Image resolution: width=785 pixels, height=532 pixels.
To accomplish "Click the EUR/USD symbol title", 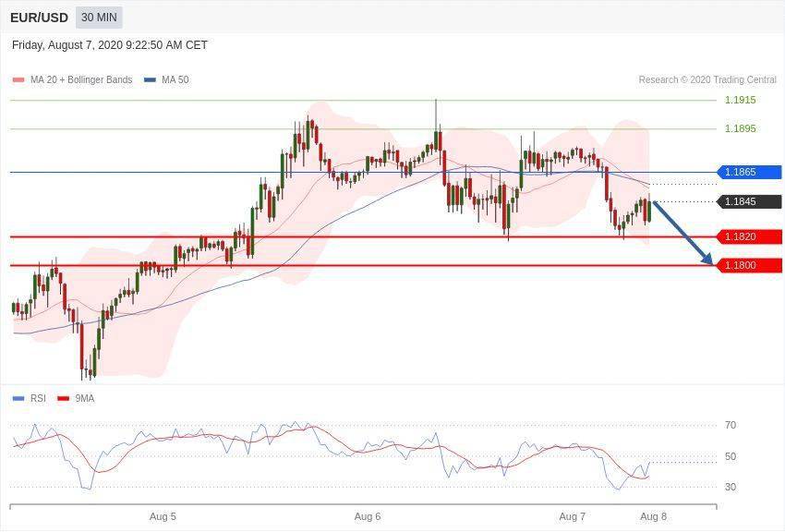I will [x=39, y=18].
